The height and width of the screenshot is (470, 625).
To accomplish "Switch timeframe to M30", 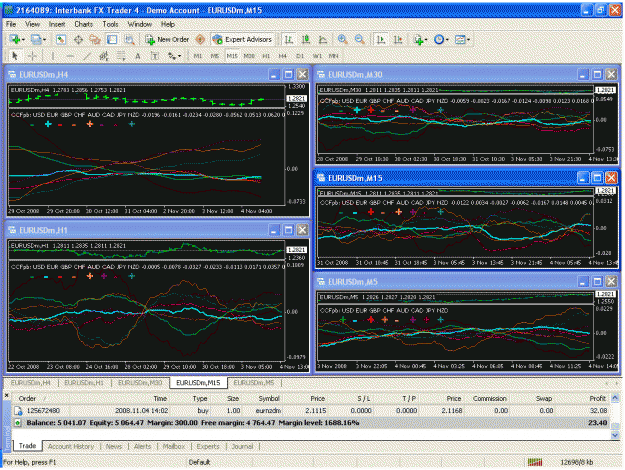I will [249, 56].
